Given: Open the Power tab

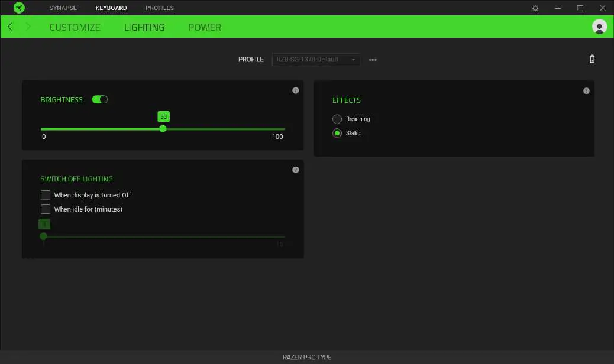Looking at the screenshot, I should 205,27.
